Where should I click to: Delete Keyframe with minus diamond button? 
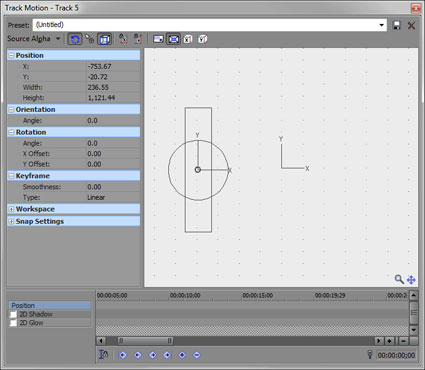pos(197,355)
